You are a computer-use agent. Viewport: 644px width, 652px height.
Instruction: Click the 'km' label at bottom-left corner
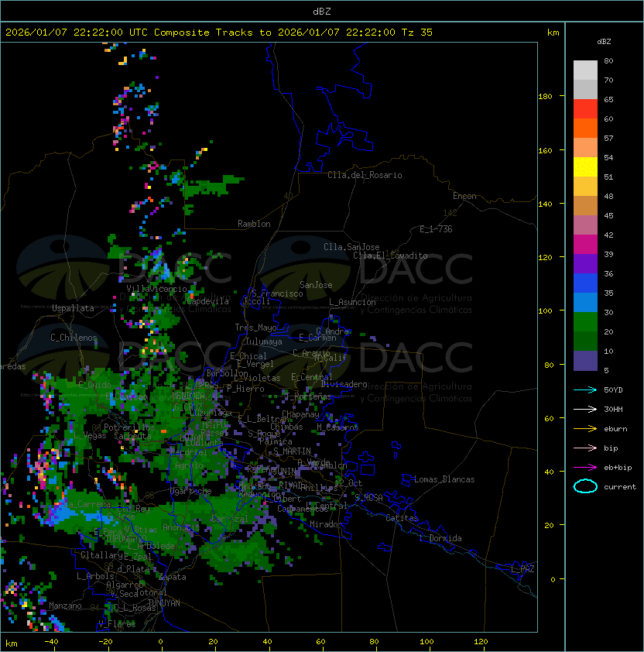(12, 643)
